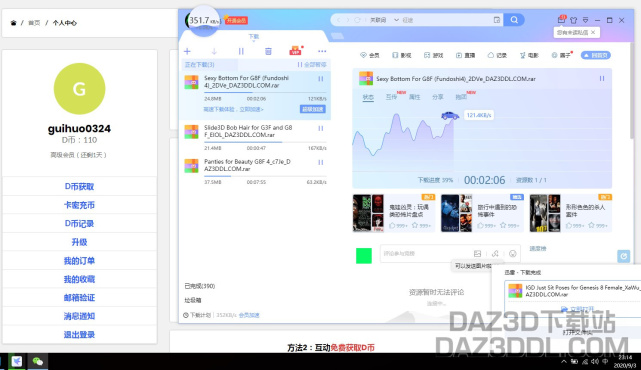641x370 pixels.
Task: Click the blue accelerate button on first download
Action: [313, 109]
